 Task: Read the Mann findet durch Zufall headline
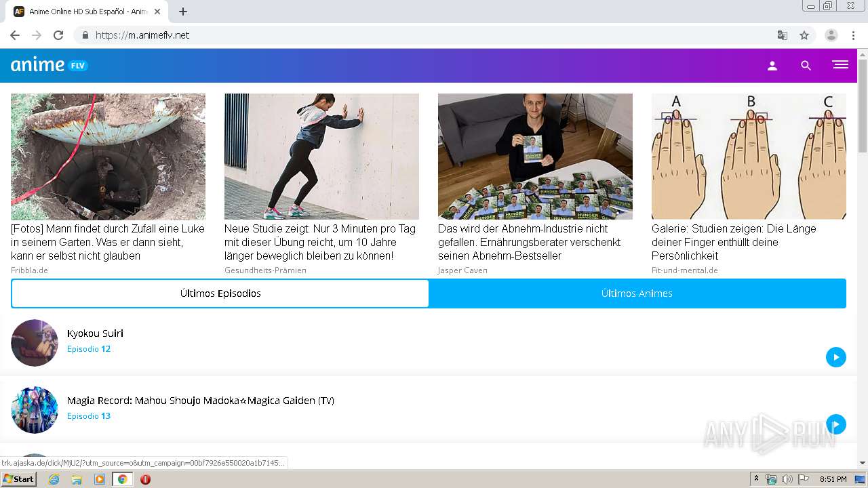(108, 242)
